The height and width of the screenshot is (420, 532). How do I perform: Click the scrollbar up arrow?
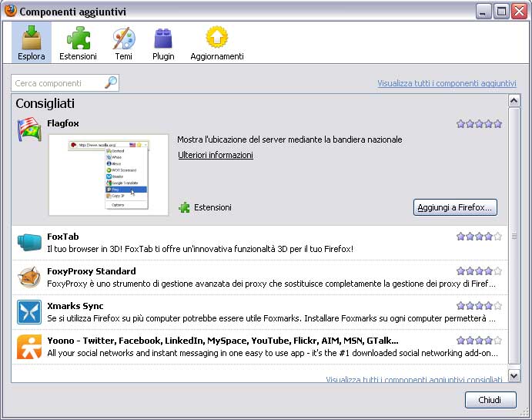(514, 100)
